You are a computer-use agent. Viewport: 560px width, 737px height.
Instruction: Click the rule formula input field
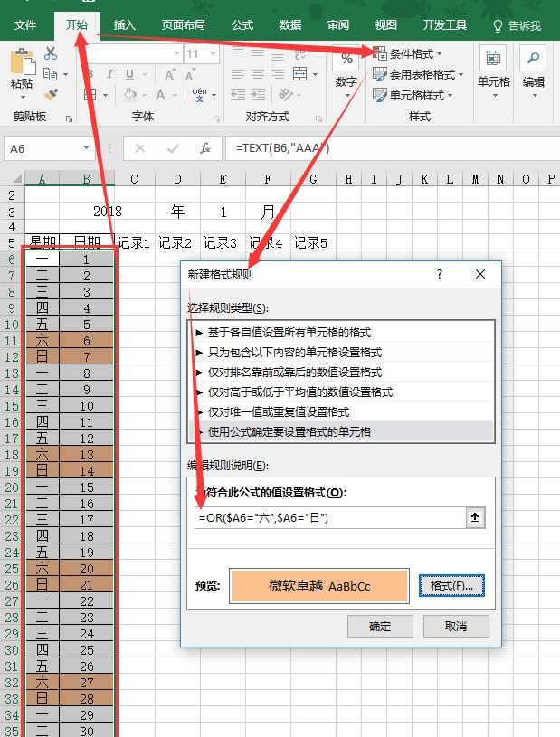click(x=326, y=518)
